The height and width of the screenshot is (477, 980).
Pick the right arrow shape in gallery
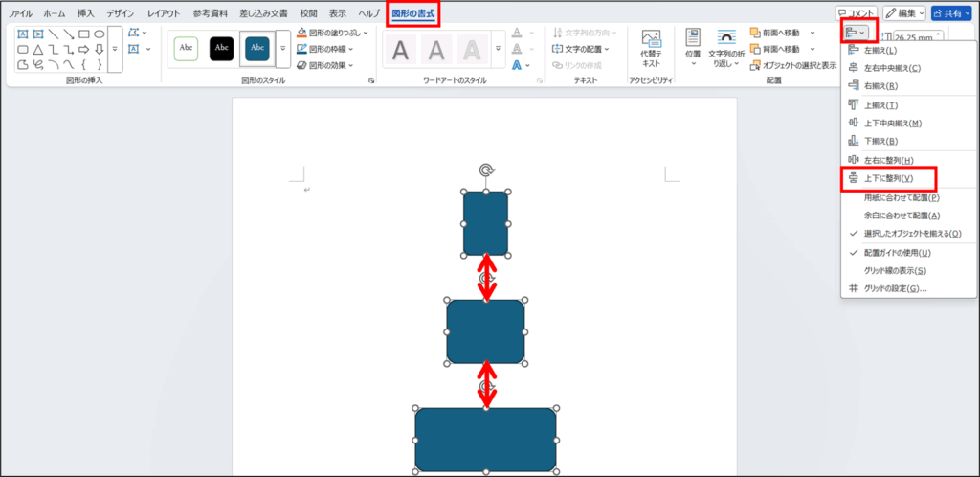[x=69, y=49]
